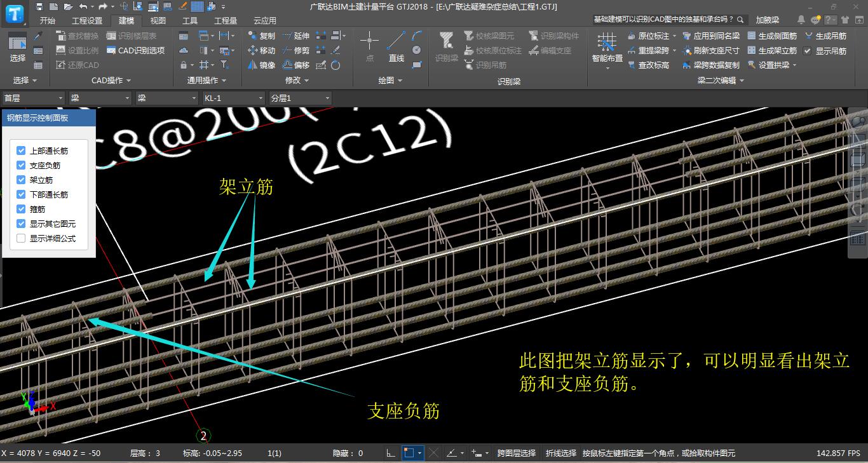Open the first 梁 component category dropdown
This screenshot has height=463, width=868.
click(x=100, y=98)
